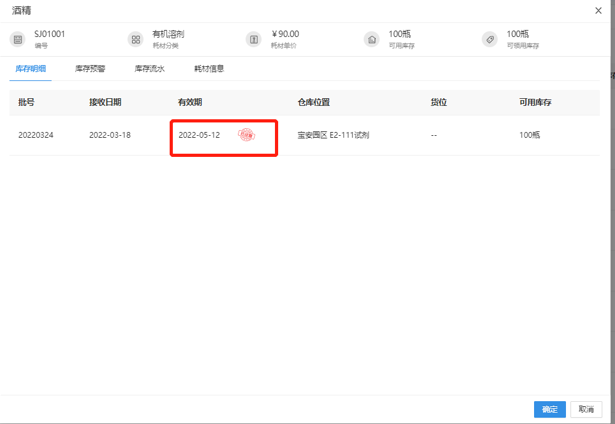Select the 100瓶 table row cell
Viewport: 615px width, 424px height.
pos(529,135)
